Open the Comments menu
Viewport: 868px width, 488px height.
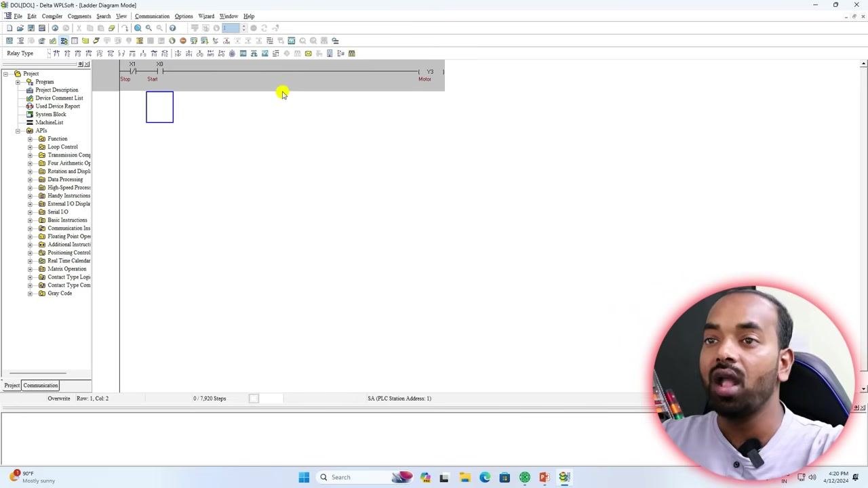click(x=79, y=16)
